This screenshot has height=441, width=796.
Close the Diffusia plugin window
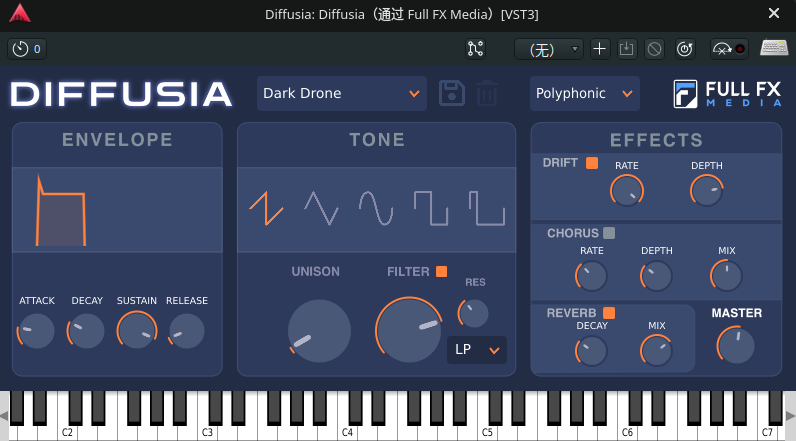[x=774, y=13]
